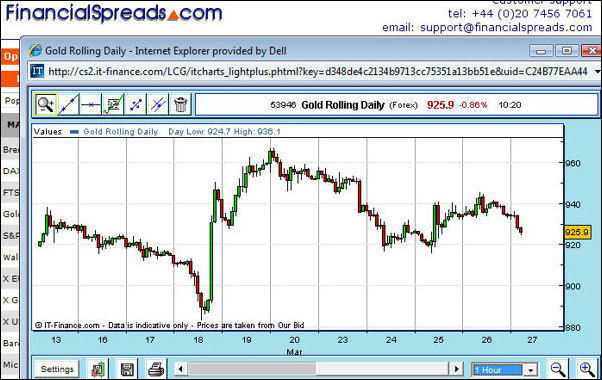The width and height of the screenshot is (602, 380).
Task: Click the IT icon in address bar
Action: point(37,71)
